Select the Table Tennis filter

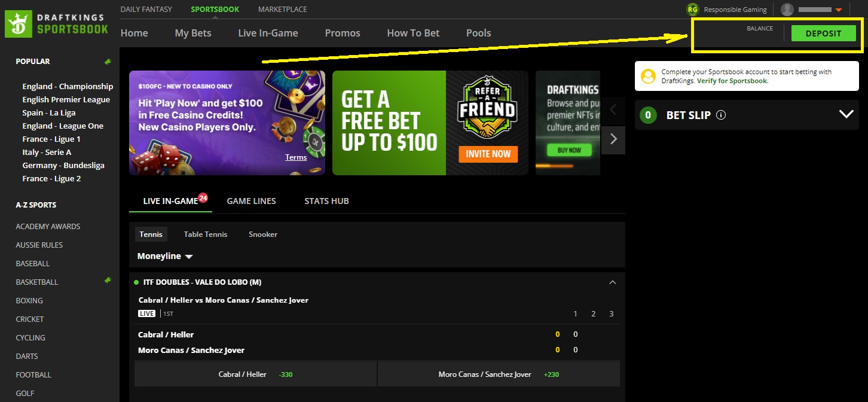click(x=205, y=234)
